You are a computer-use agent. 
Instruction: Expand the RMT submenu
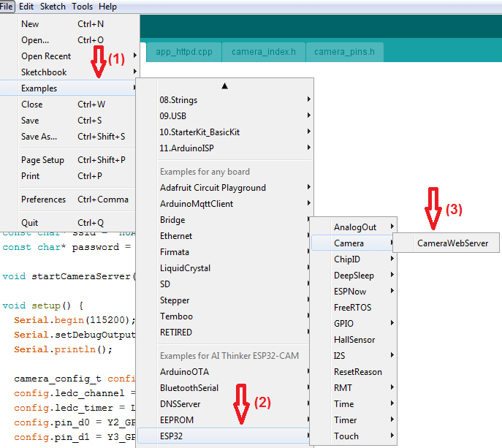(354, 388)
